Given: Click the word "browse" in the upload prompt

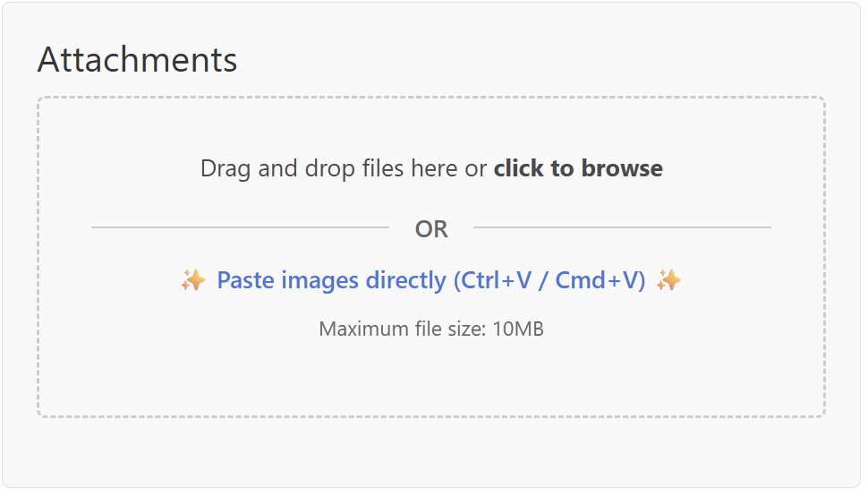Looking at the screenshot, I should tap(622, 168).
